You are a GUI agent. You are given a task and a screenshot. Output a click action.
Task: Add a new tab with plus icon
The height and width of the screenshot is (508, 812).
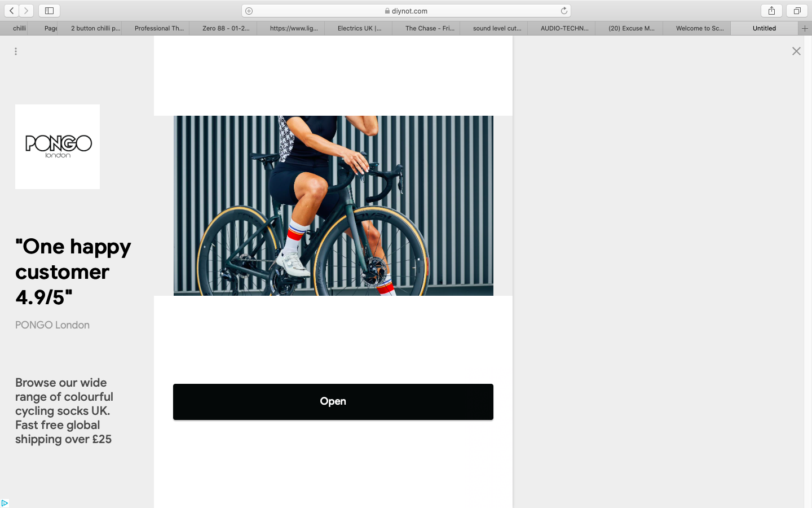pos(805,28)
